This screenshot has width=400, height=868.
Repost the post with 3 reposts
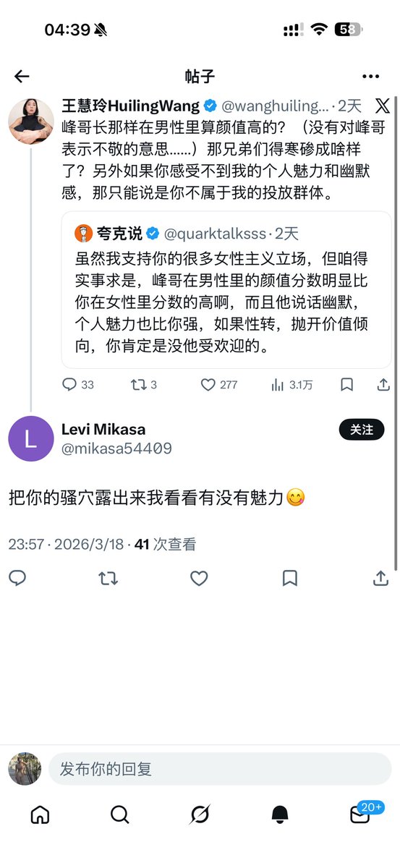144,385
